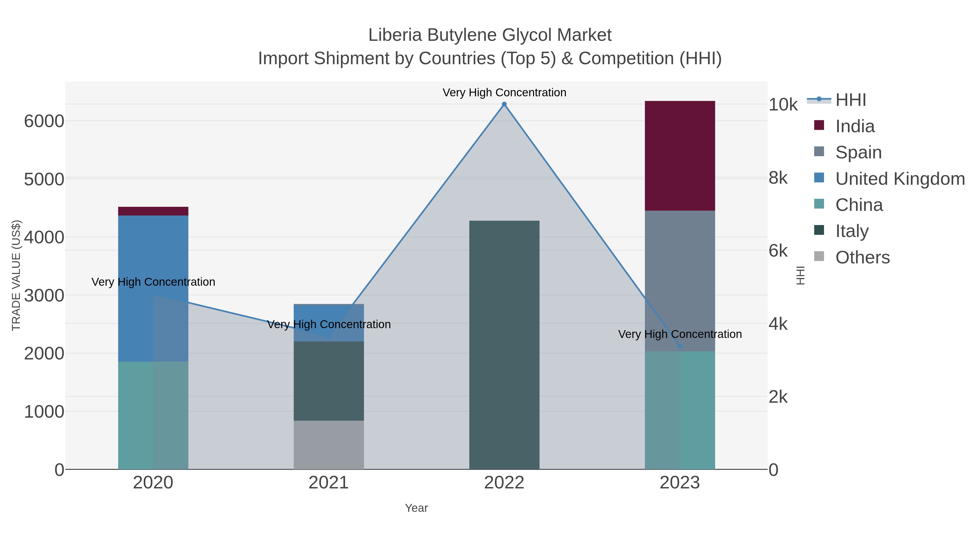Toggle the United Kingdom legend entry

click(x=889, y=178)
